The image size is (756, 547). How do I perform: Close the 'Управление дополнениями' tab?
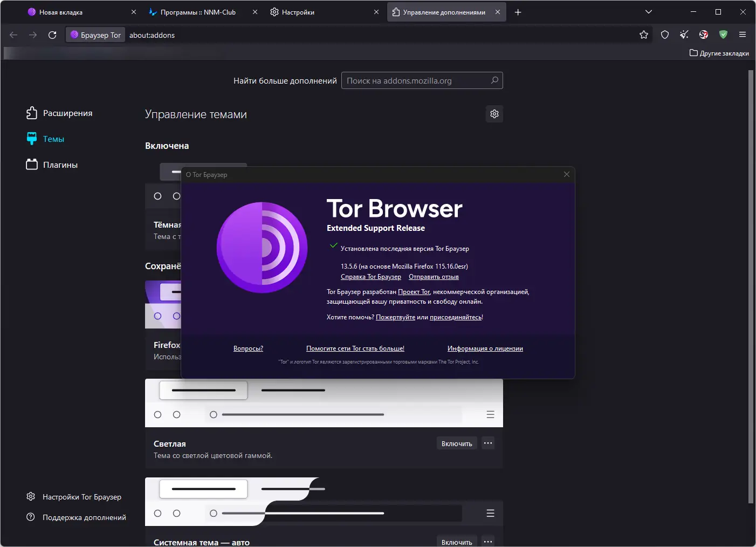point(498,12)
